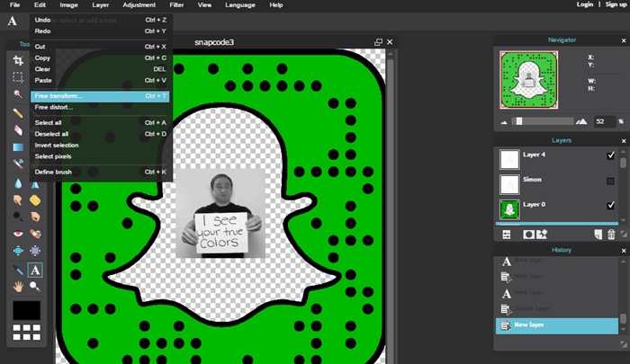This screenshot has width=630, height=364.
Task: Toggle layer settings in Layers panel
Action: pyautogui.click(x=506, y=235)
